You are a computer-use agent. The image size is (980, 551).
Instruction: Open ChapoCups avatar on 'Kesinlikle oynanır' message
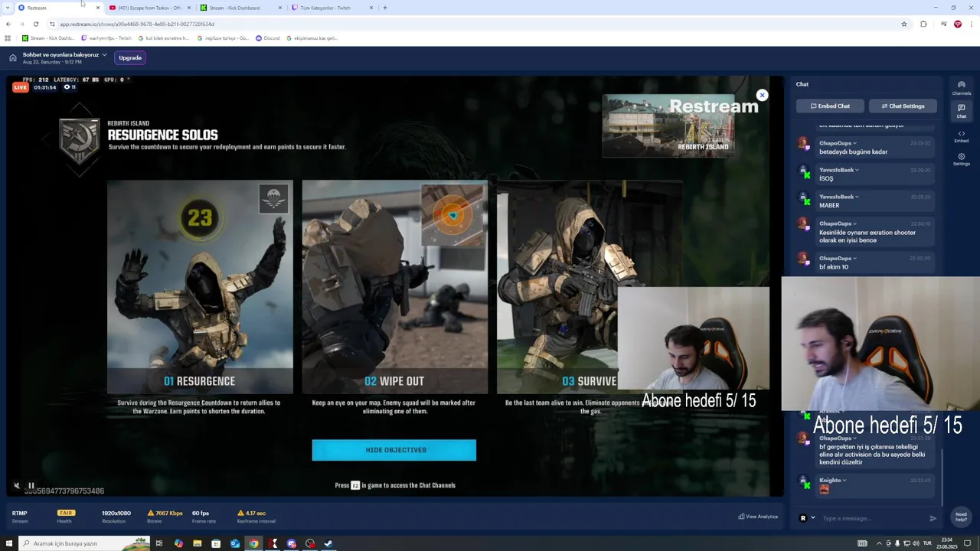tap(803, 224)
